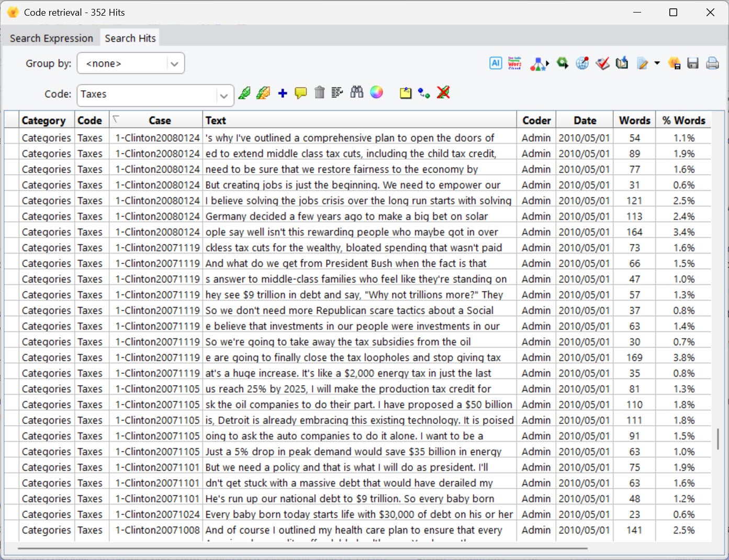Image resolution: width=729 pixels, height=560 pixels.
Task: Click case 1-Clinton20071008 cell
Action: pos(157,530)
